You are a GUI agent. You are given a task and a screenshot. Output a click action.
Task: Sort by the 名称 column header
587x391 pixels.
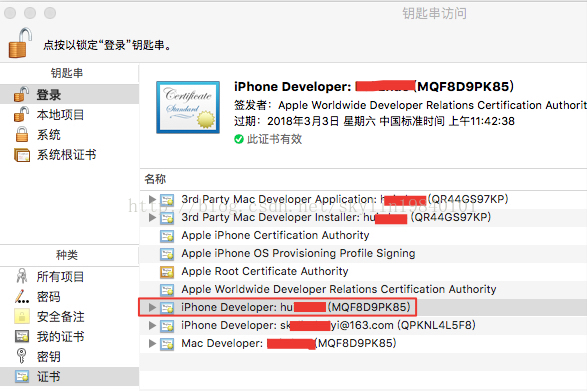pyautogui.click(x=155, y=179)
